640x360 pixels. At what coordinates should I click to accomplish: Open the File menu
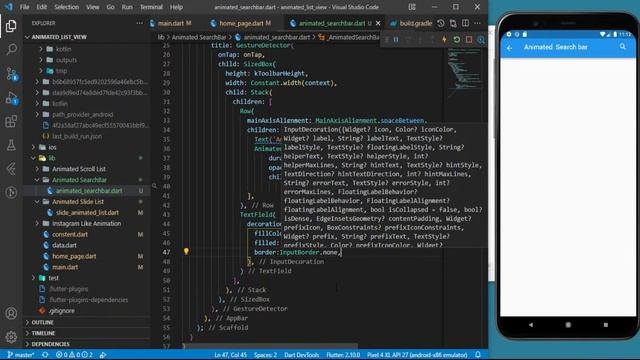tap(24, 7)
